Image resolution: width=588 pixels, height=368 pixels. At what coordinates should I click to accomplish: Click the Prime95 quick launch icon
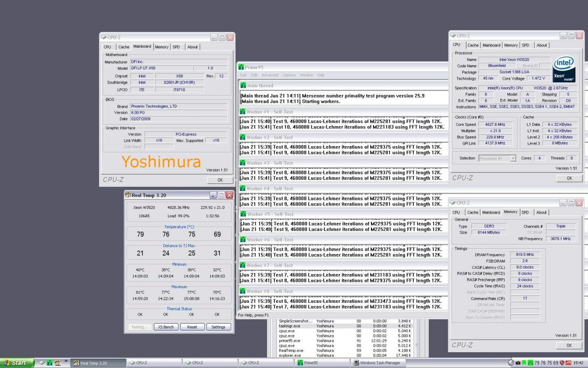(50, 363)
